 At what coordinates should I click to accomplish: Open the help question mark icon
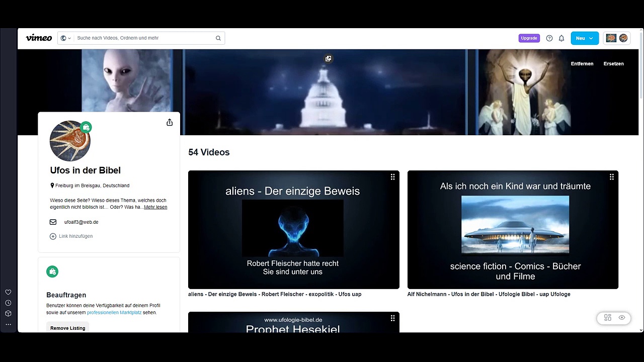(549, 38)
